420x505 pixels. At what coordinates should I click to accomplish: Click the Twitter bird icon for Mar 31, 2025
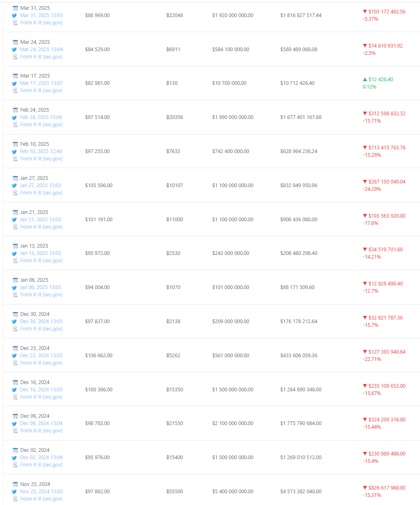tap(15, 15)
